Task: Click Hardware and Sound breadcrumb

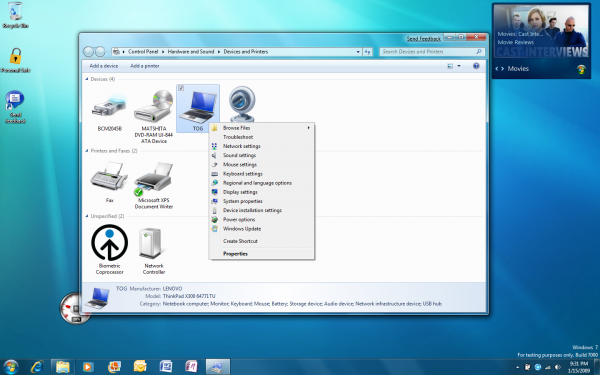Action: click(191, 52)
